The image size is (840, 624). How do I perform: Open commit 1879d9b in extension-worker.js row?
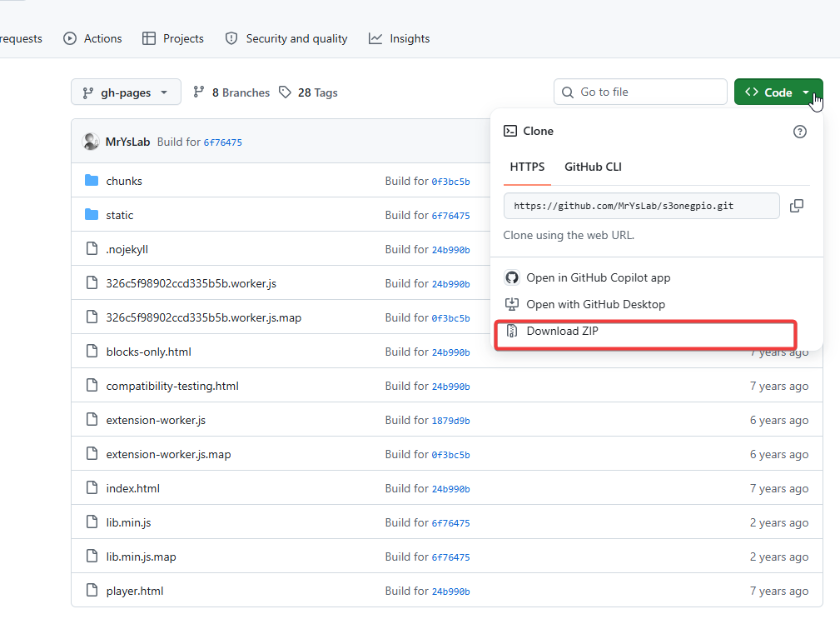click(450, 421)
